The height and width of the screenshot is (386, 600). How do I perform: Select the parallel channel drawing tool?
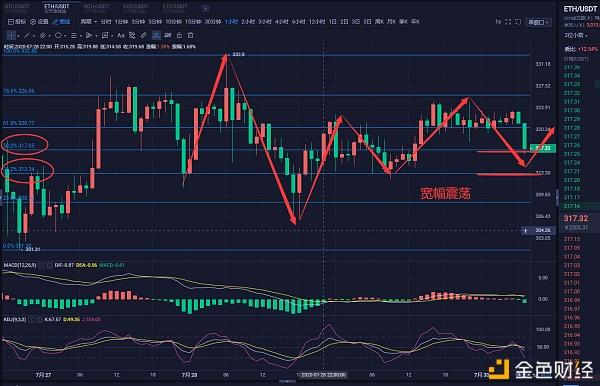42,36
